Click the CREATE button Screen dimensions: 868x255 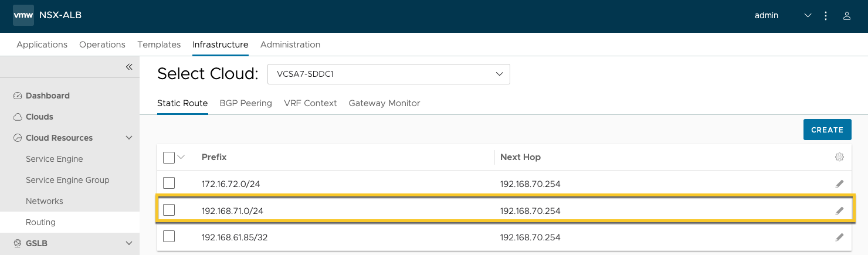(828, 130)
